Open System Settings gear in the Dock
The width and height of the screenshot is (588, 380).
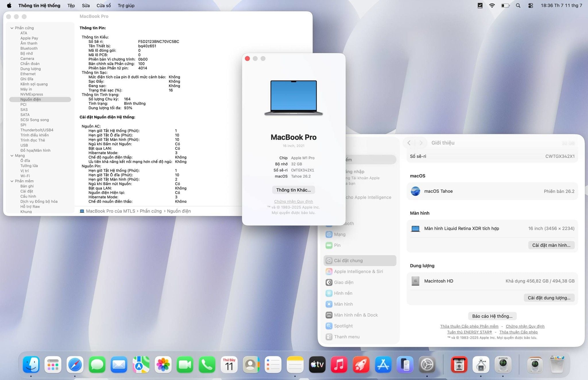pos(427,364)
